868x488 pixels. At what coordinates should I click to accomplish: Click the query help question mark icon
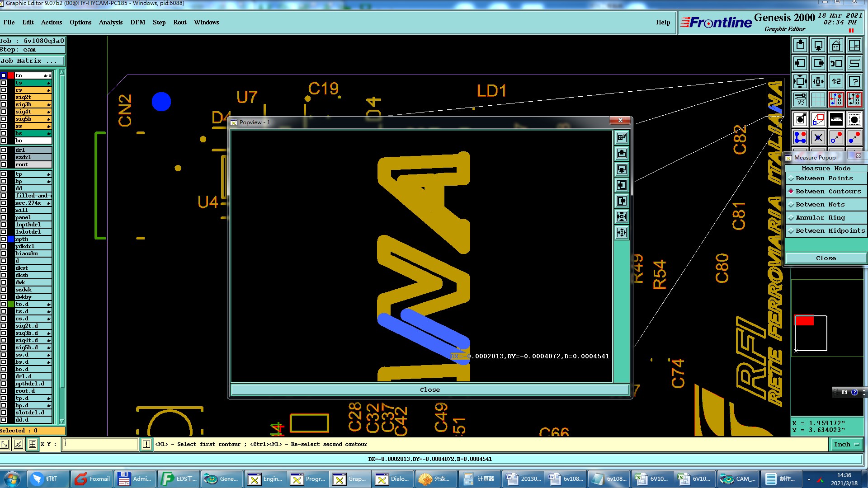[854, 81]
